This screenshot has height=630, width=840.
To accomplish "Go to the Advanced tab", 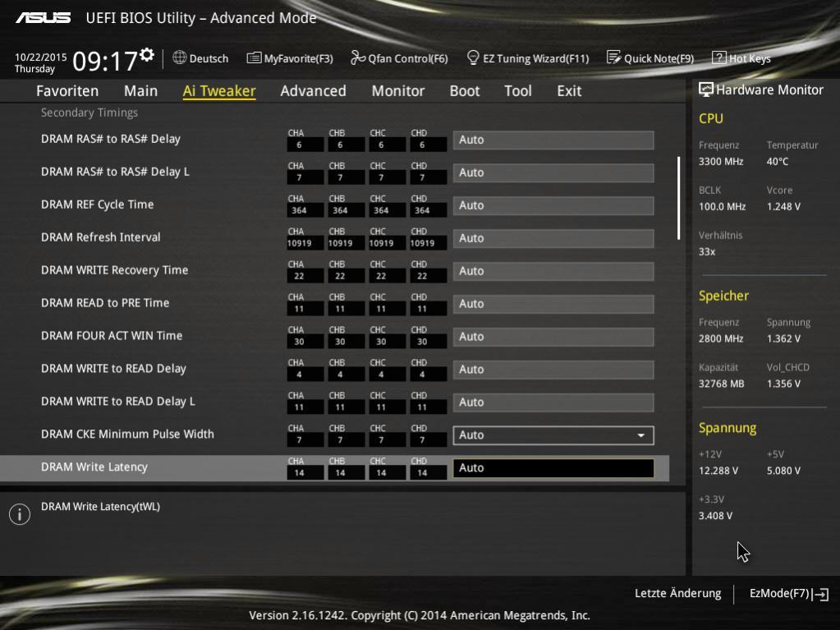I will pos(314,91).
